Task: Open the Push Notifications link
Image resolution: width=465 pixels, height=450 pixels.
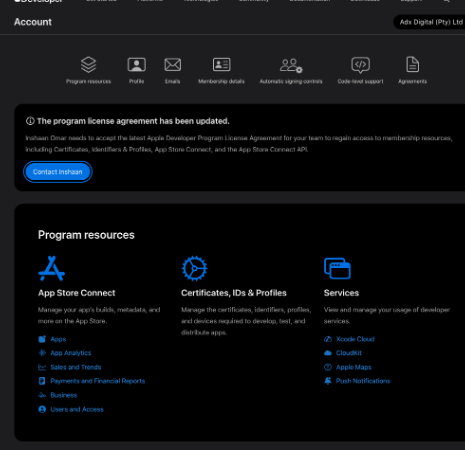Action: [x=363, y=381]
